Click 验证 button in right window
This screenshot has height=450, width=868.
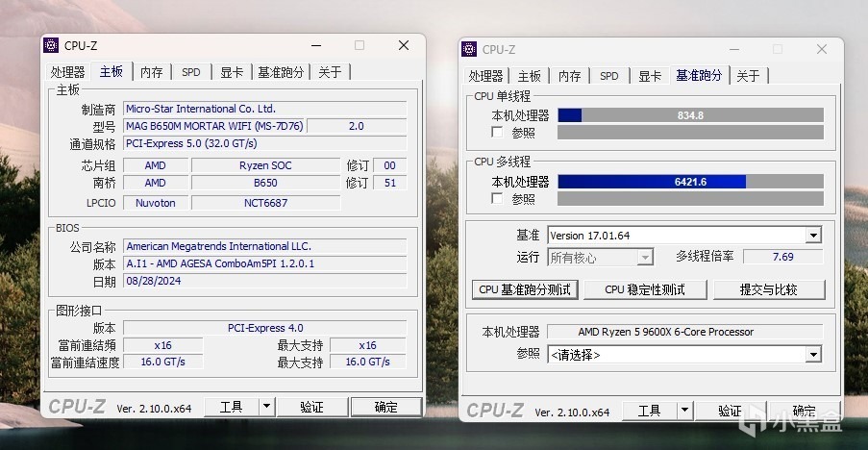coord(730,411)
